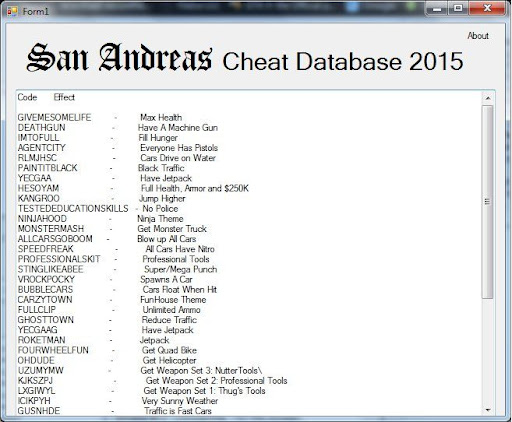Click the GUSNHDE code

click(x=39, y=411)
